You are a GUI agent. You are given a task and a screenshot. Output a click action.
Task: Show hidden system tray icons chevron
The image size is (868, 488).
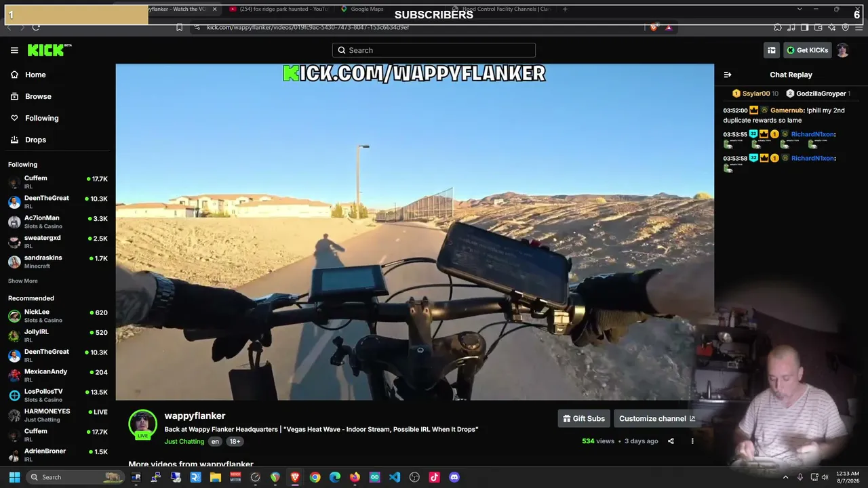coord(786,477)
